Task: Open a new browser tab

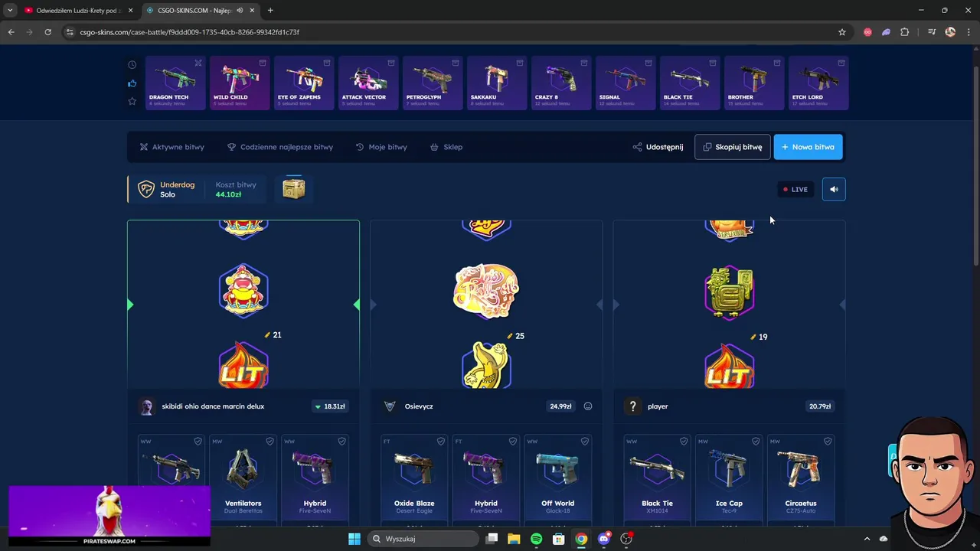Action: coord(270,11)
